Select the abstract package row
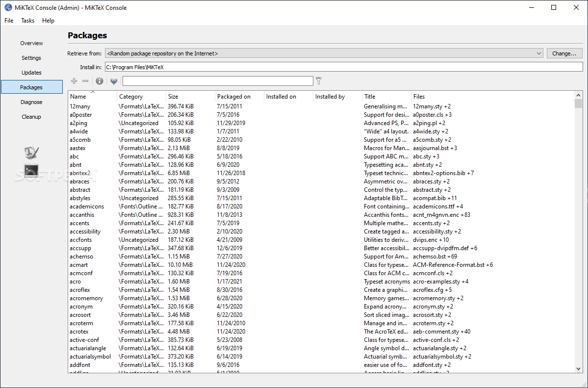This screenshot has width=588, height=388. pos(321,190)
